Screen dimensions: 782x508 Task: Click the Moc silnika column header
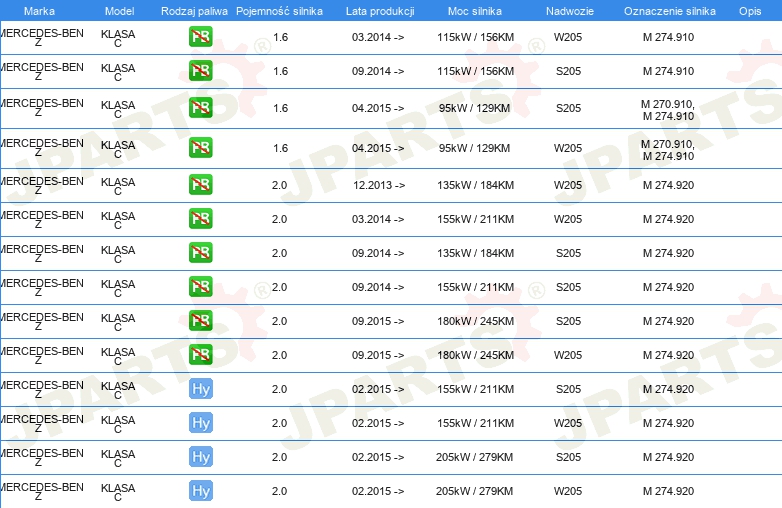pyautogui.click(x=475, y=11)
